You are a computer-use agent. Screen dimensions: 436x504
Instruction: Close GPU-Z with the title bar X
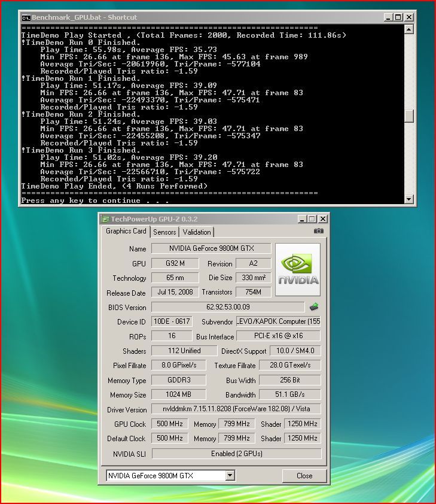[323, 219]
